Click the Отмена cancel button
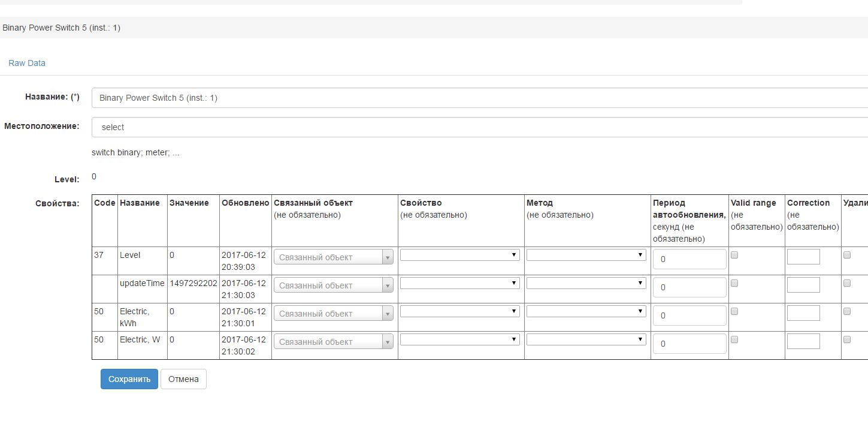This screenshot has height=421, width=868. (183, 379)
